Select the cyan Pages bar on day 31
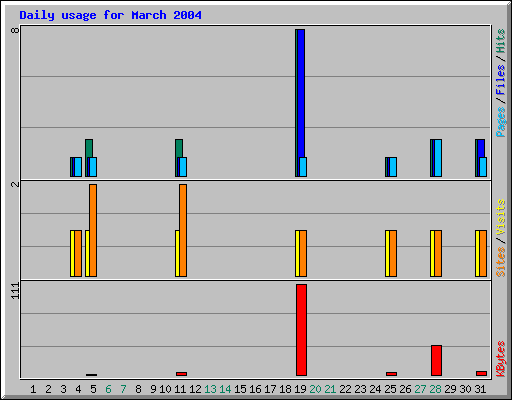This screenshot has width=512, height=400. pos(483,167)
